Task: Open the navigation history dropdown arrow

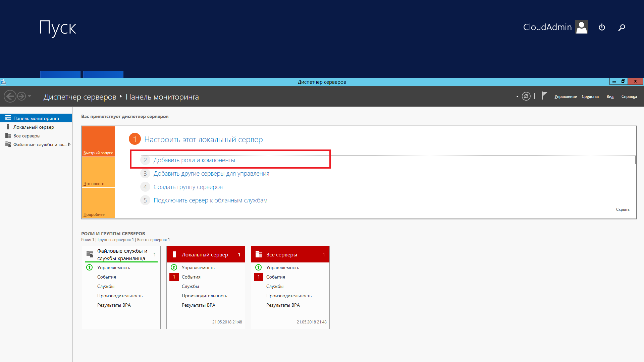Action: pos(30,97)
